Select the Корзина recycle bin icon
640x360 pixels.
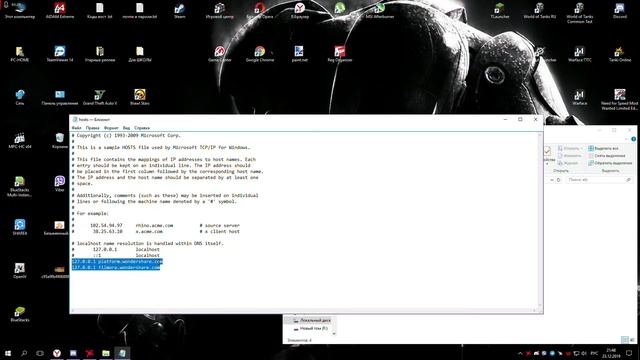60,140
